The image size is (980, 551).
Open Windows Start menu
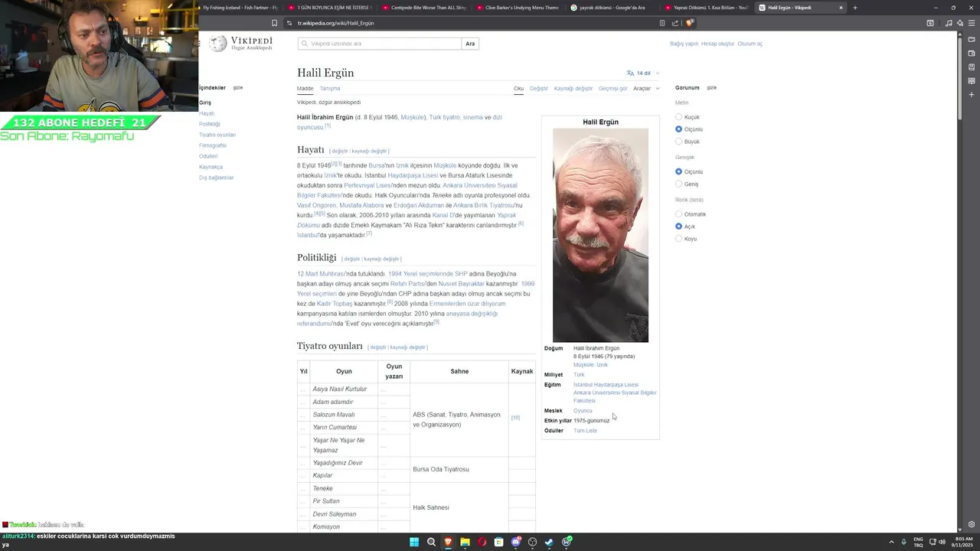click(414, 542)
